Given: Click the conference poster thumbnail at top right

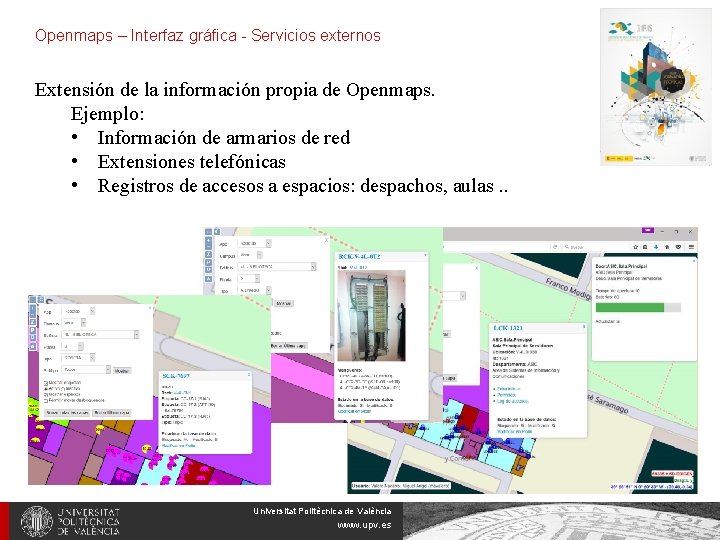Looking at the screenshot, I should coord(656,87).
